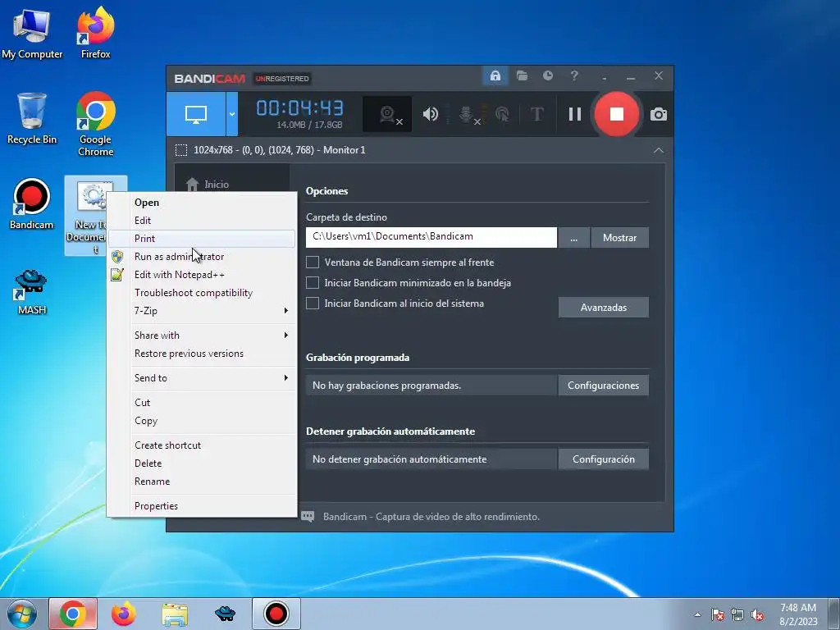This screenshot has width=840, height=630.
Task: Choose Copy in context menu
Action: (x=202, y=421)
